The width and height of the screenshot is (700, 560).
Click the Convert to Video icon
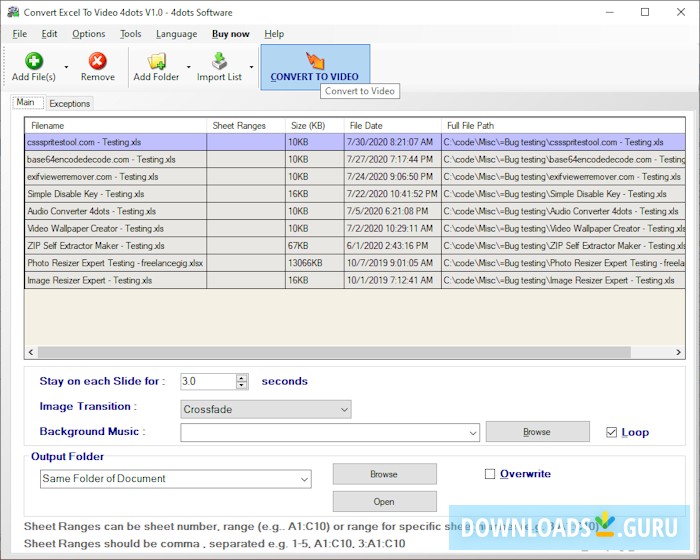(x=314, y=60)
